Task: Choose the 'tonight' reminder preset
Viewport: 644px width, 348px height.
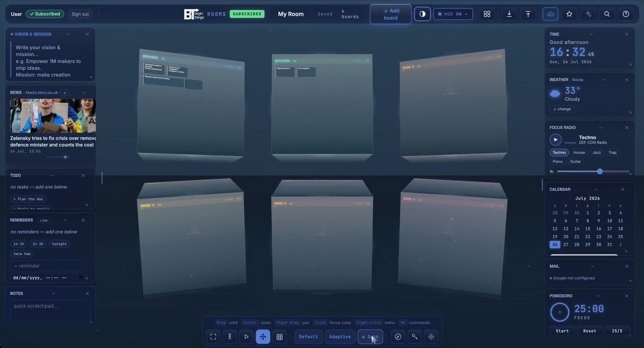Action: (59, 244)
